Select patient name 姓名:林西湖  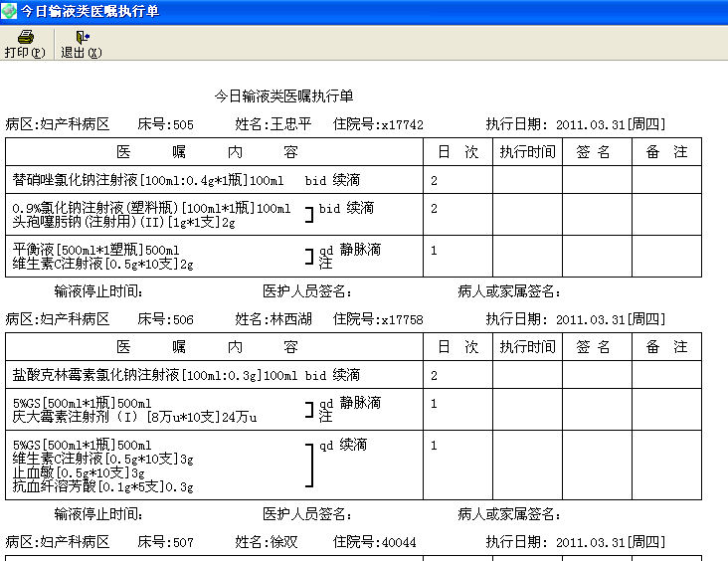tap(273, 319)
